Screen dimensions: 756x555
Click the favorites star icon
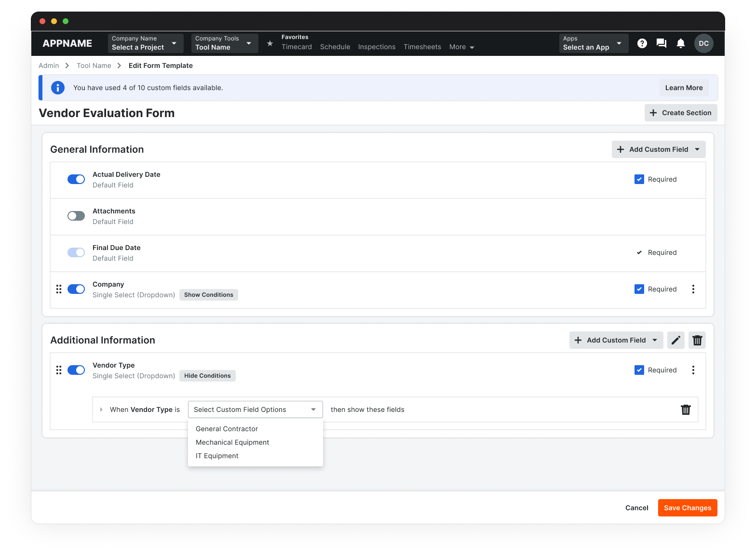pyautogui.click(x=270, y=43)
